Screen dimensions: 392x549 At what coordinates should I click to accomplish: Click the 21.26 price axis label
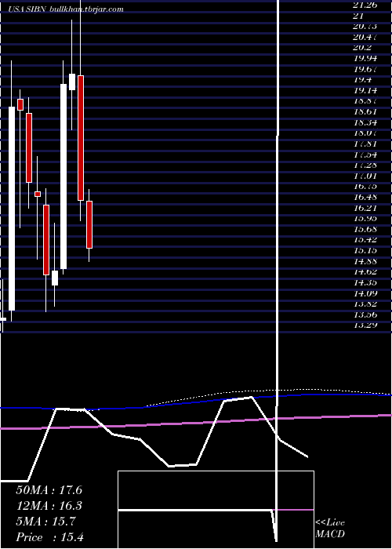click(365, 5)
